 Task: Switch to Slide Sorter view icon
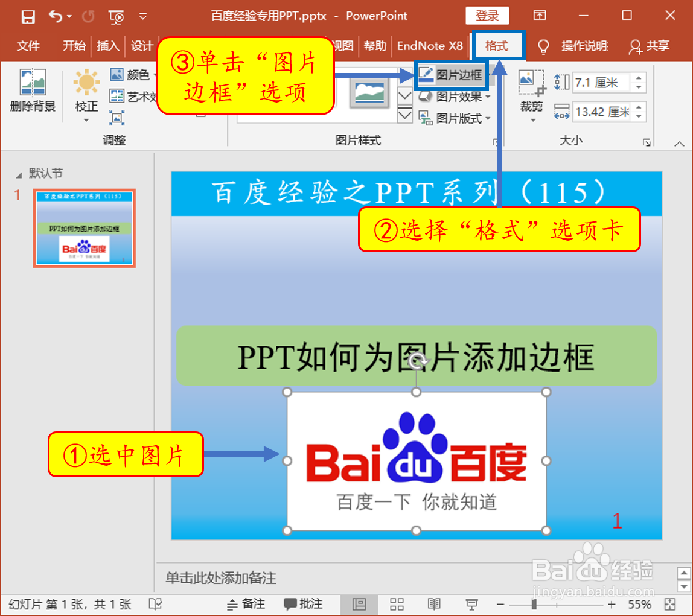397,604
